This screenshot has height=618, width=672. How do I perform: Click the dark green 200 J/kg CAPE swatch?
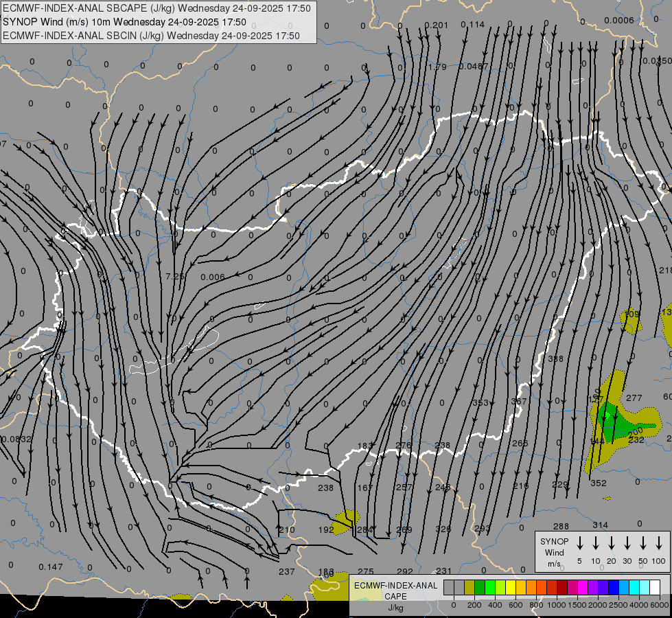coord(480,587)
